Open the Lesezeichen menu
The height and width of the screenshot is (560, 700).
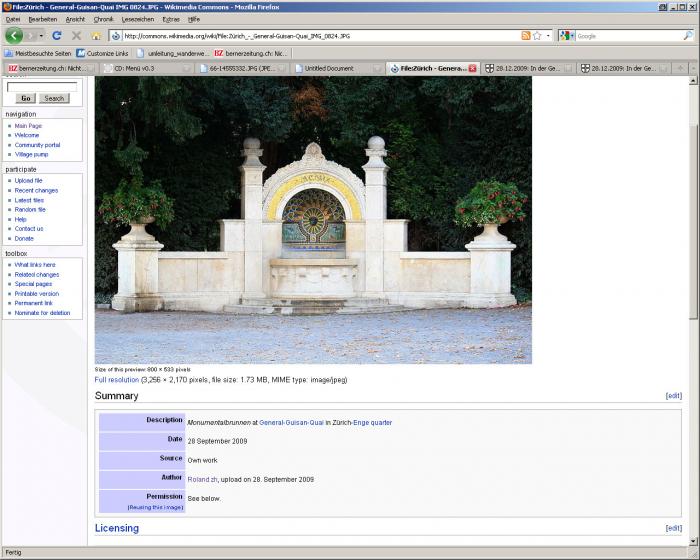[x=135, y=19]
